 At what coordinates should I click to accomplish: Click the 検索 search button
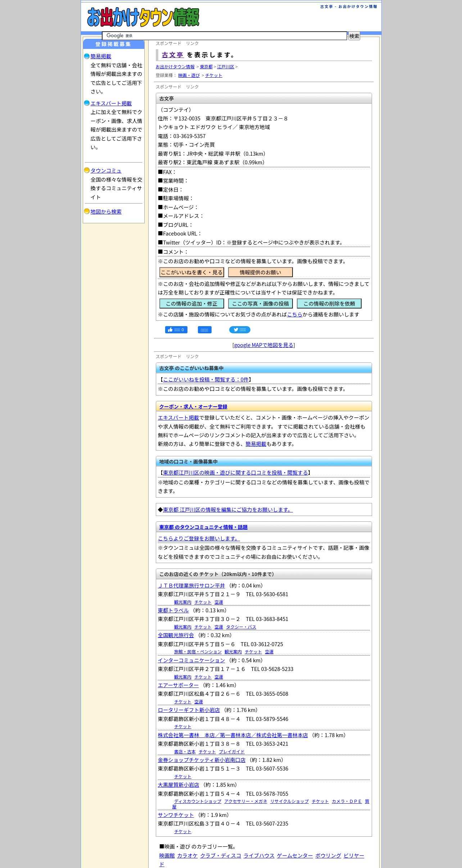(354, 36)
